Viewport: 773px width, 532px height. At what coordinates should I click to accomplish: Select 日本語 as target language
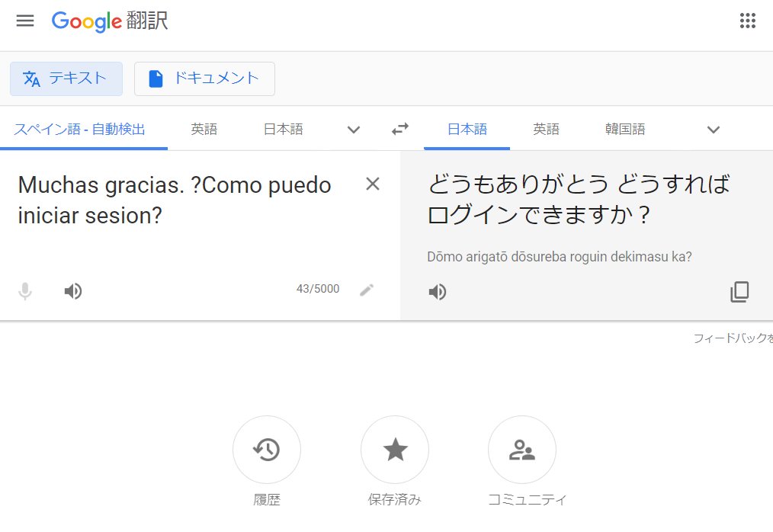click(467, 129)
